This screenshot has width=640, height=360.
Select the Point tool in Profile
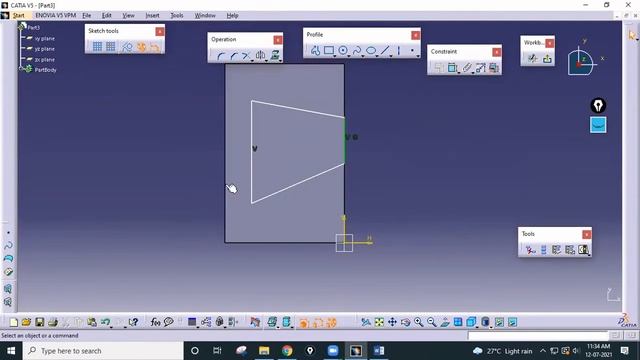[x=412, y=51]
